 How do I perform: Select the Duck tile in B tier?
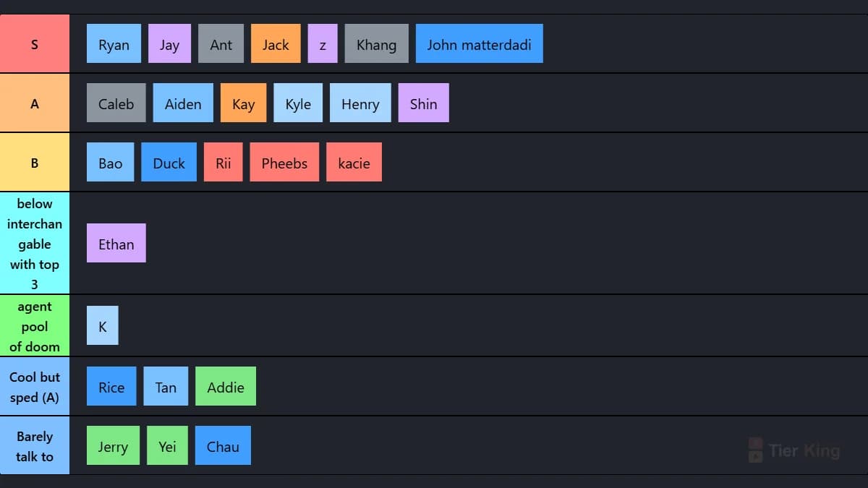click(x=169, y=162)
